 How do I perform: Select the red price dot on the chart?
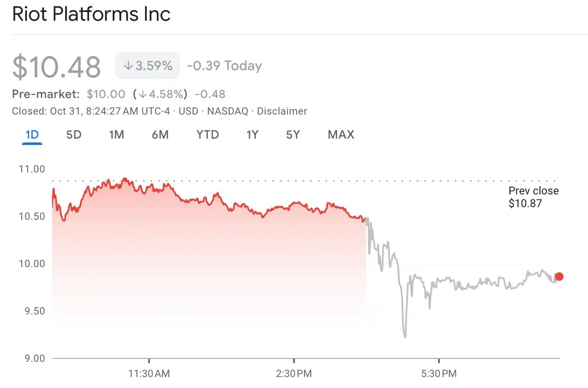click(559, 276)
